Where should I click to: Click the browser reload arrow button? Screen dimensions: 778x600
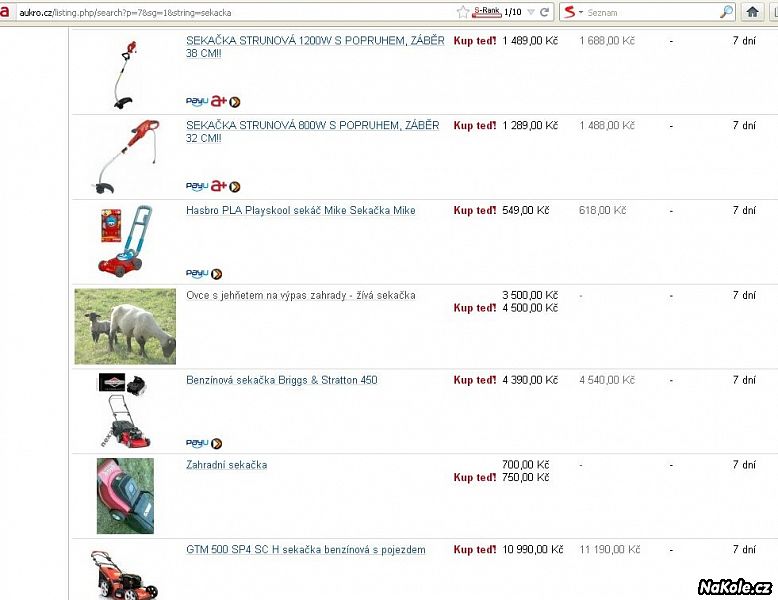coord(544,12)
